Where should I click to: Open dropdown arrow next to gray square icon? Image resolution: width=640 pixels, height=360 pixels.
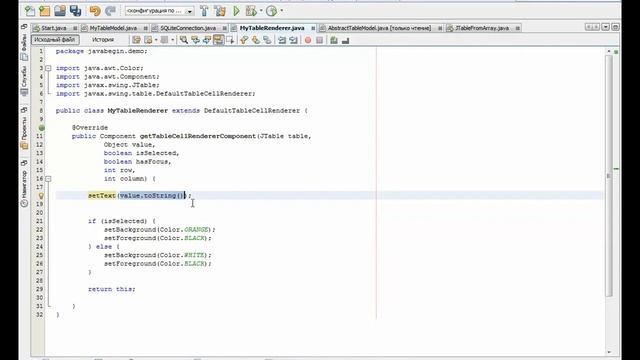click(172, 40)
